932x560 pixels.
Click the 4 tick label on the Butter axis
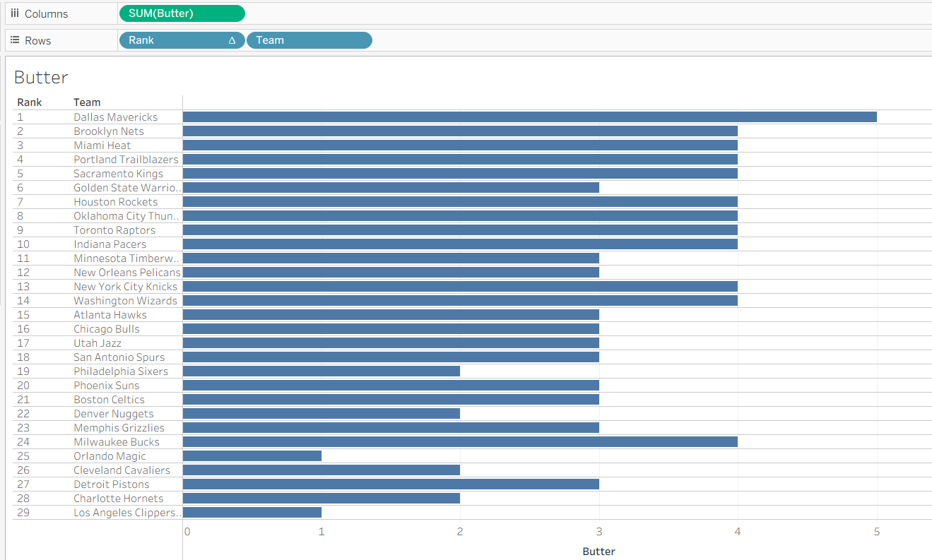(738, 532)
